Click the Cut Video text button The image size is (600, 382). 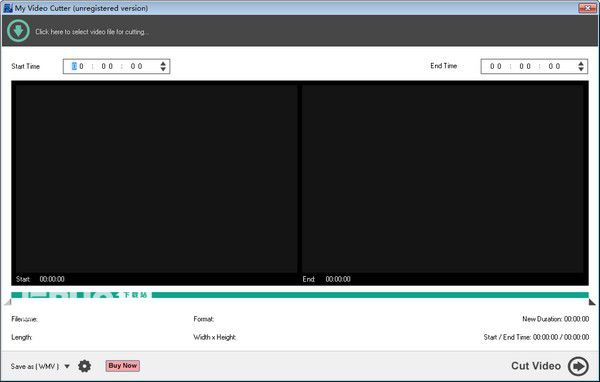(x=536, y=366)
